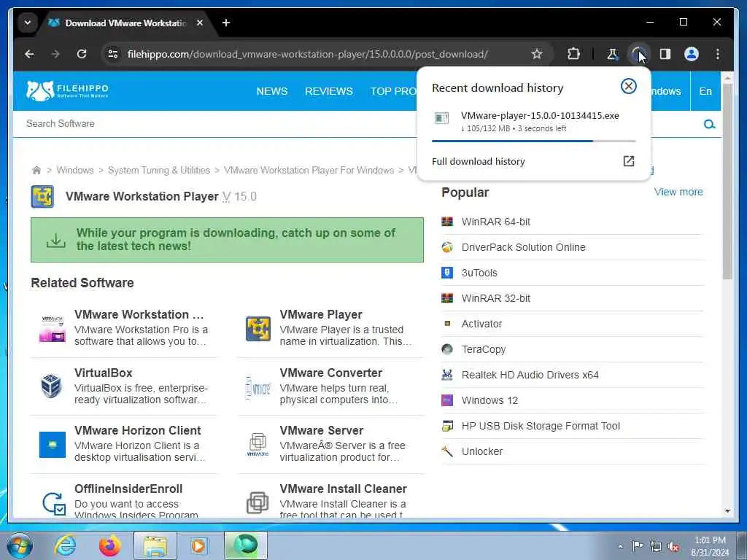This screenshot has height=560, width=747.
Task: Open Chrome Labs flask icon
Action: pos(612,54)
